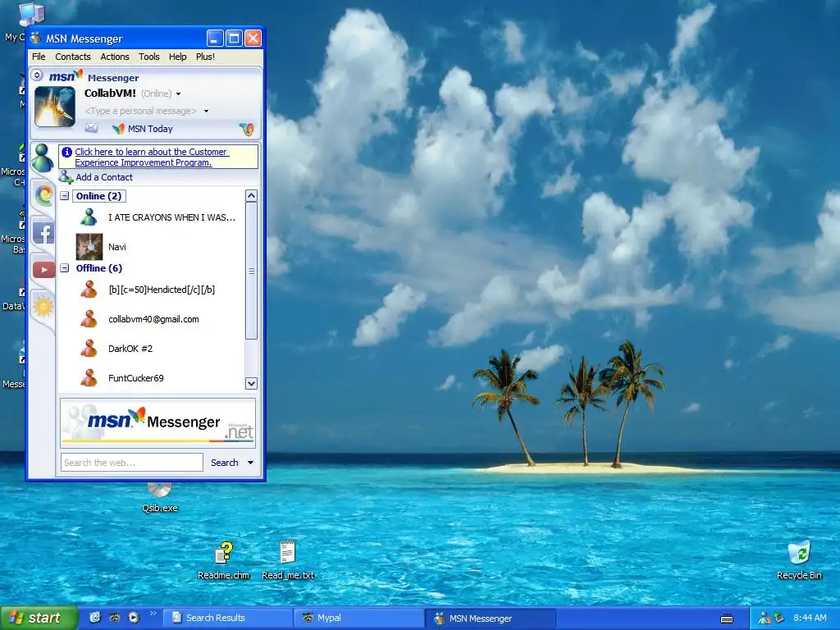Click the MSN Messenger taskbar button
This screenshot has height=630, width=840.
(491, 619)
